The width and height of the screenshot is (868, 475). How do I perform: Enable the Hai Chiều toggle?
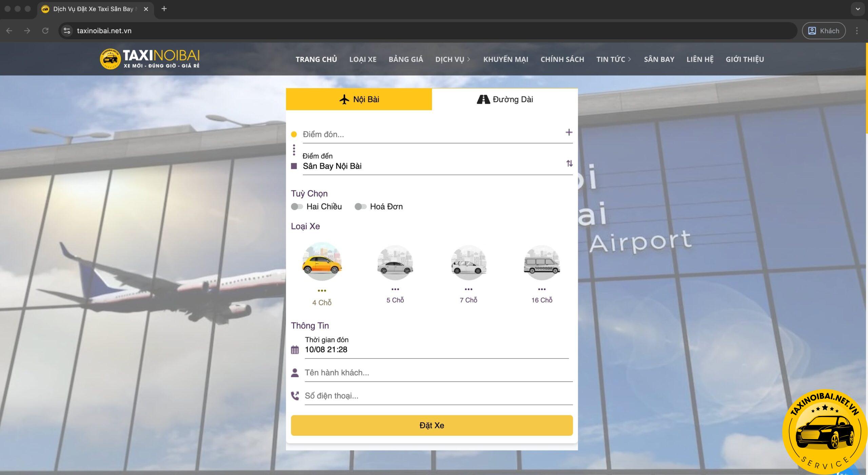coord(297,207)
